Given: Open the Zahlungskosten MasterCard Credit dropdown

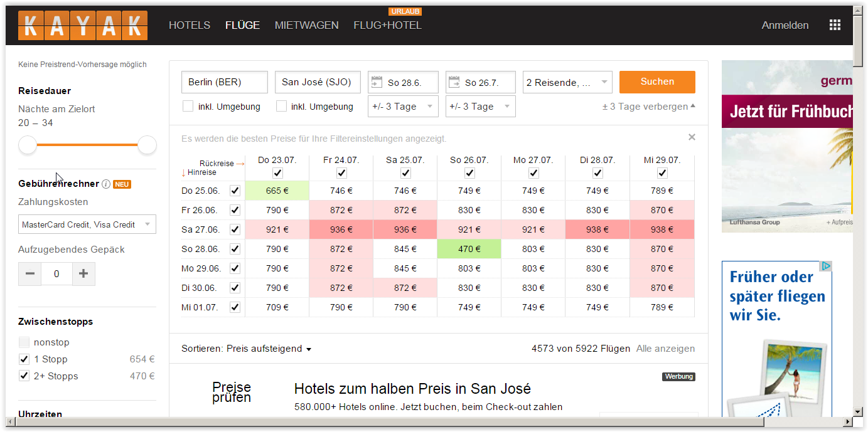Looking at the screenshot, I should pos(87,224).
